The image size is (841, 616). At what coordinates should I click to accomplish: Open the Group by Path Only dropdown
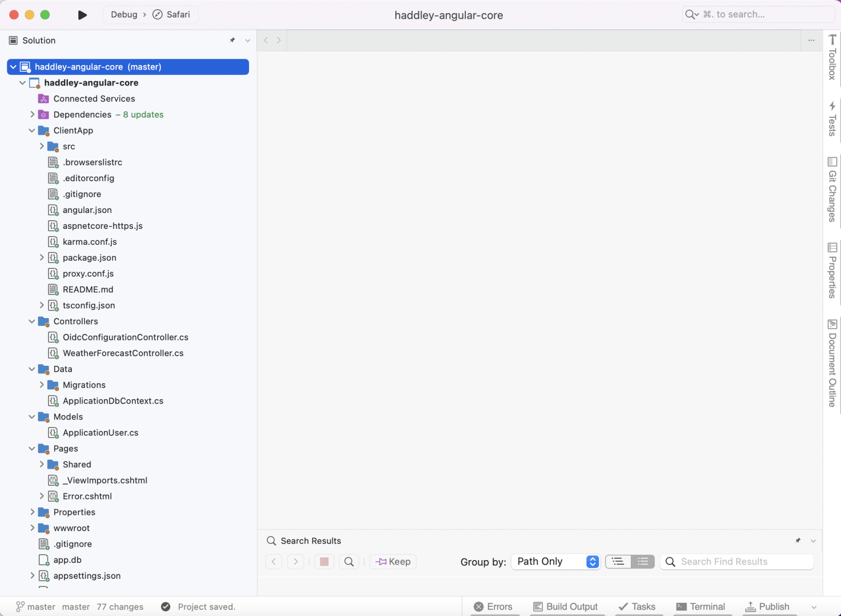pyautogui.click(x=556, y=561)
